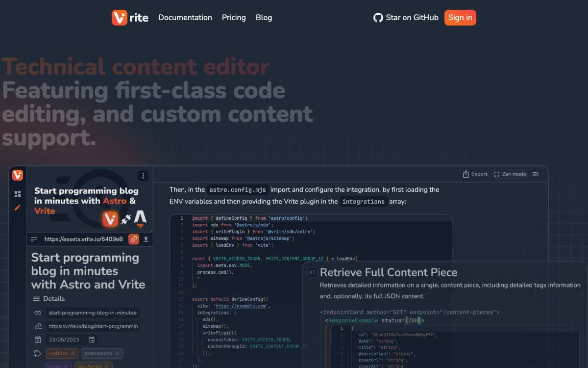Click the canonical URL field vrite.io/blog
588x368 pixels.
click(93, 326)
